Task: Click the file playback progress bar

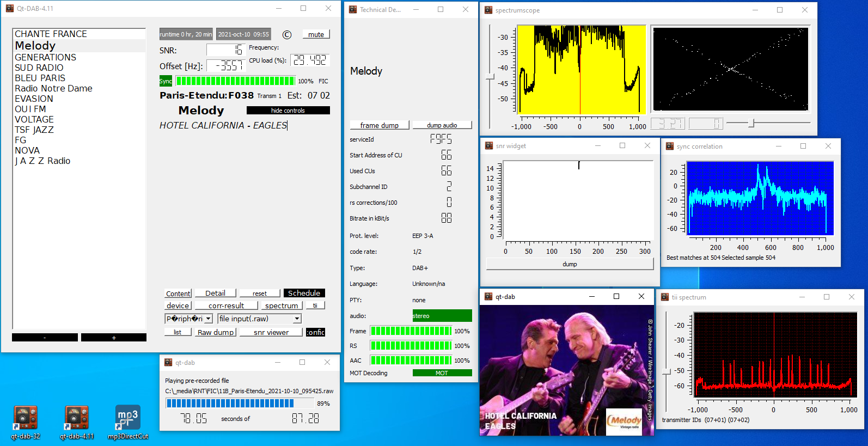Action: click(241, 404)
